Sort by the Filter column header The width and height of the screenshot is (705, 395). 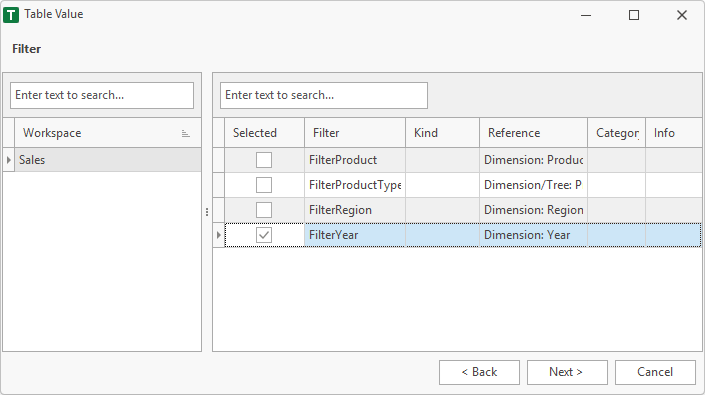(355, 133)
